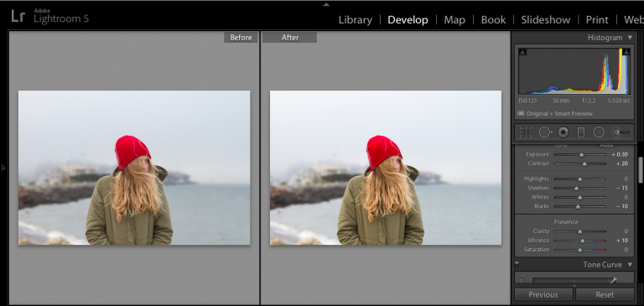Click the Exposure label
This screenshot has height=306, width=644.
pos(538,154)
